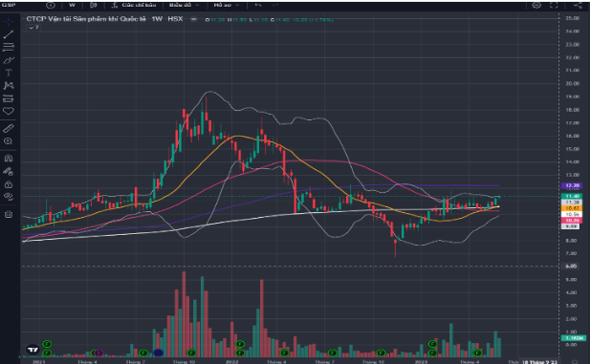Click the share chart icon
Viewport: 590px width, 364px height.
(578, 5)
